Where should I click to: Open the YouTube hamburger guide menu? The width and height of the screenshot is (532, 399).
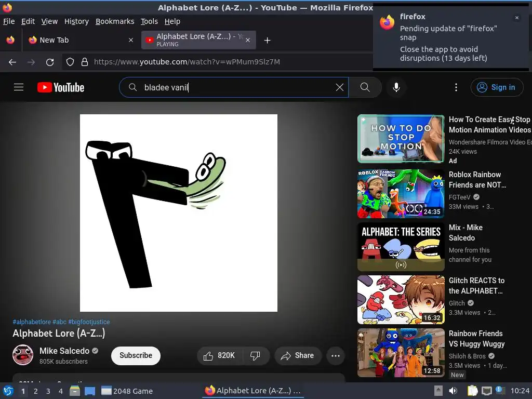click(19, 87)
